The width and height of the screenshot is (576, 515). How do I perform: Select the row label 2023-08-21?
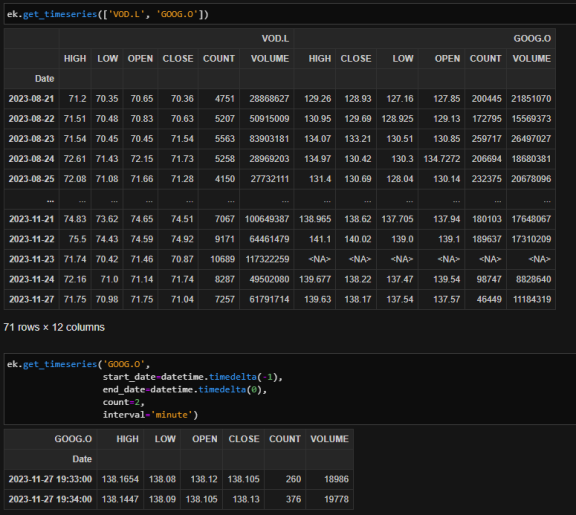31,99
